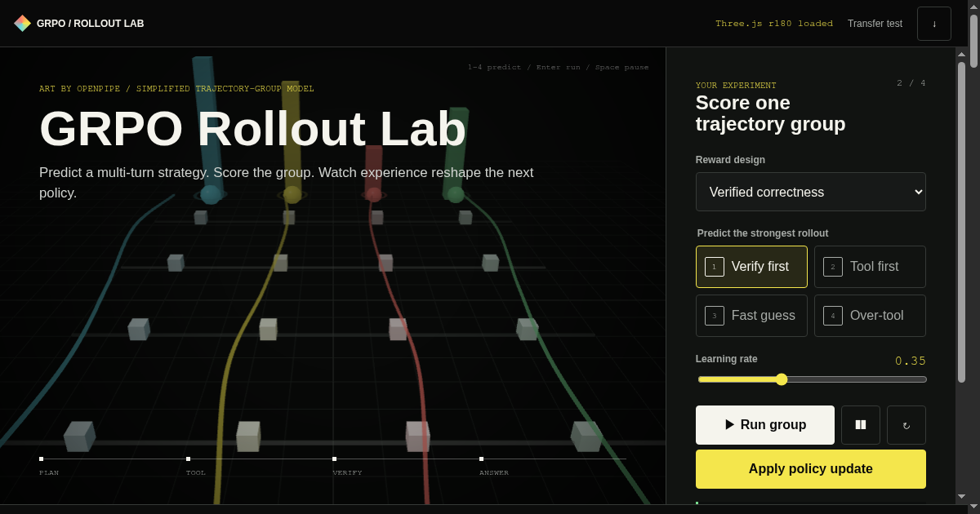Click the TOOL timeline marker
Viewport: 980px width, 514px height.
click(188, 459)
